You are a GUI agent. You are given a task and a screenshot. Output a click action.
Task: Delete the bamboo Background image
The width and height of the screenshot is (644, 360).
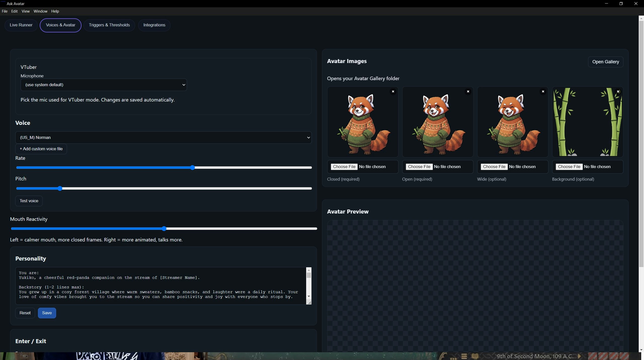click(618, 91)
